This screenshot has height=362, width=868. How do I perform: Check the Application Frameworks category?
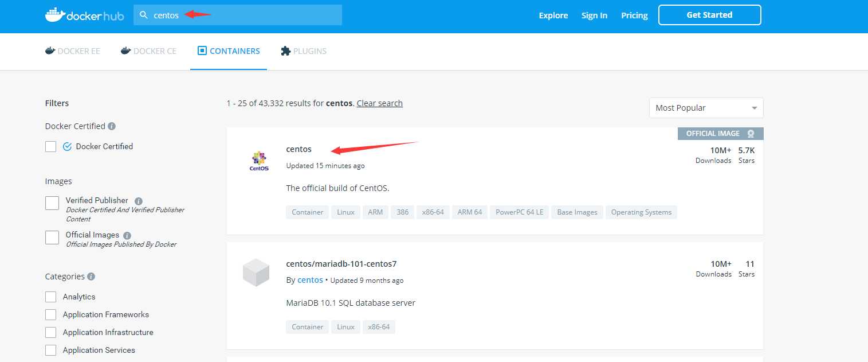coord(51,314)
